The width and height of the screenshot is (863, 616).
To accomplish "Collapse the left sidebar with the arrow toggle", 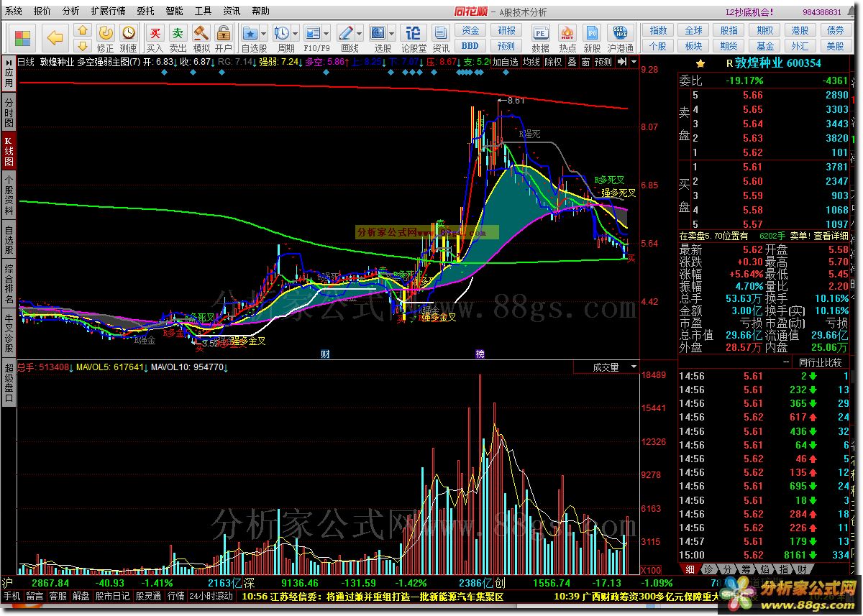I will coord(8,62).
